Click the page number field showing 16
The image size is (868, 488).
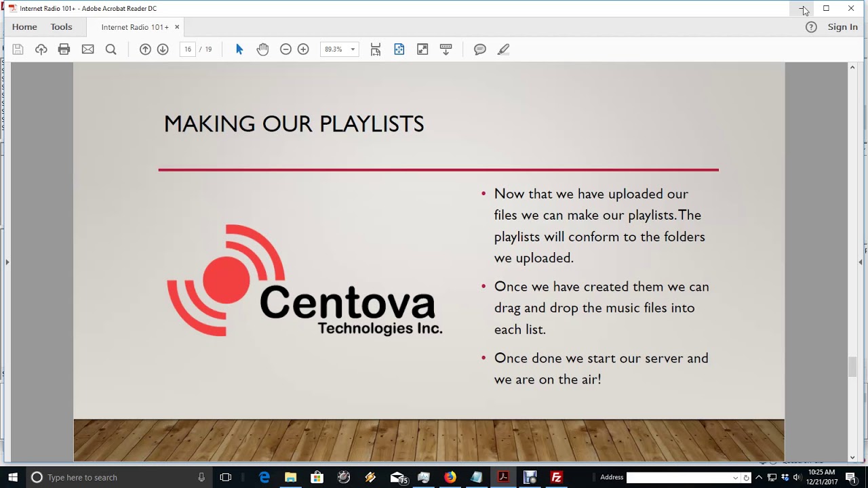tap(188, 49)
